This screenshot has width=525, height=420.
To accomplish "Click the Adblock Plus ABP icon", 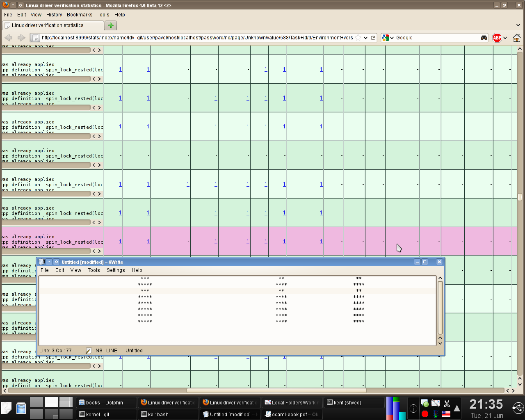I will pos(497,38).
